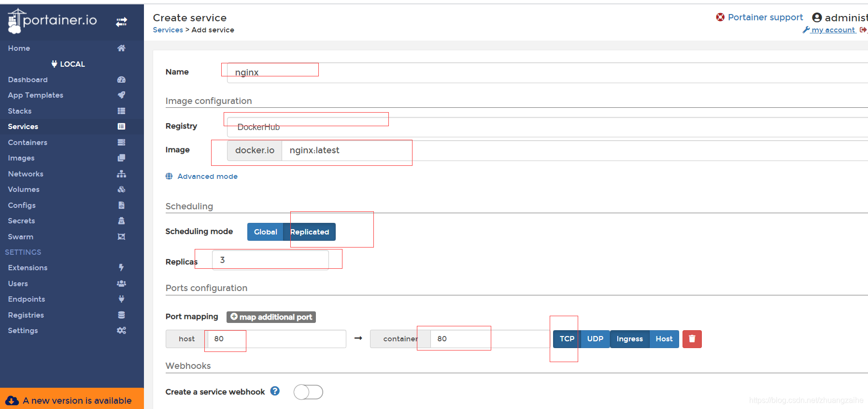The width and height of the screenshot is (868, 409).
Task: Focus the Image nginx:latest input
Action: (x=575, y=150)
